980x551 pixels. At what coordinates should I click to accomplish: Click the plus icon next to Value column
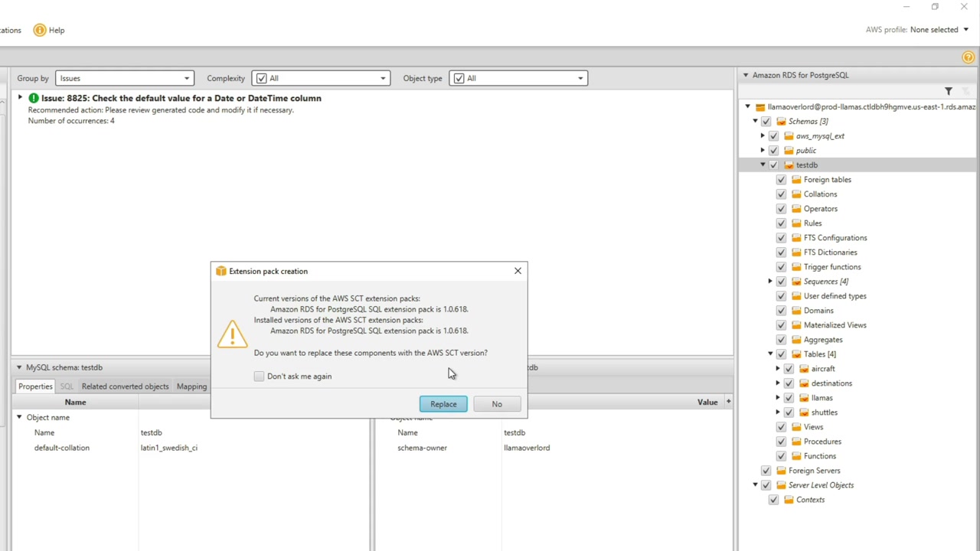(x=728, y=402)
